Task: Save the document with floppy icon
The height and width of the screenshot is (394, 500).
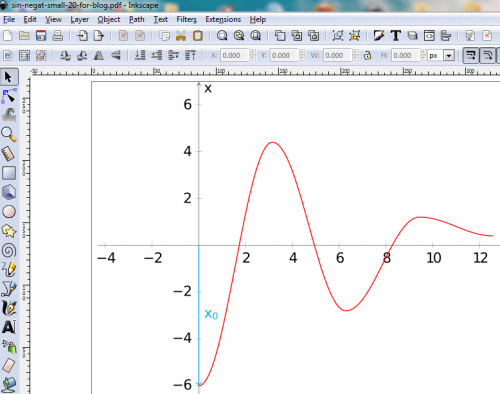Action: pos(41,36)
